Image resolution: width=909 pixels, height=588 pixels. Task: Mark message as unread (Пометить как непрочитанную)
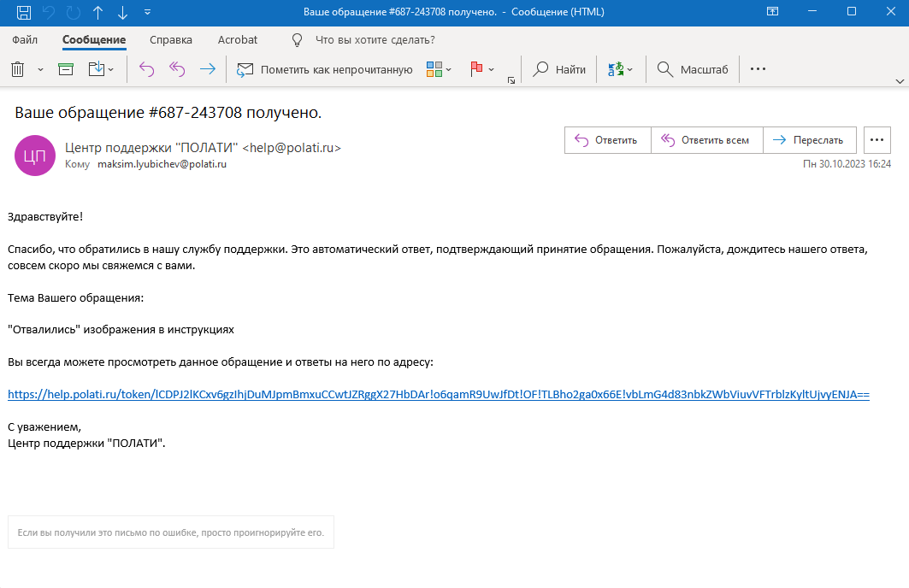pos(325,70)
